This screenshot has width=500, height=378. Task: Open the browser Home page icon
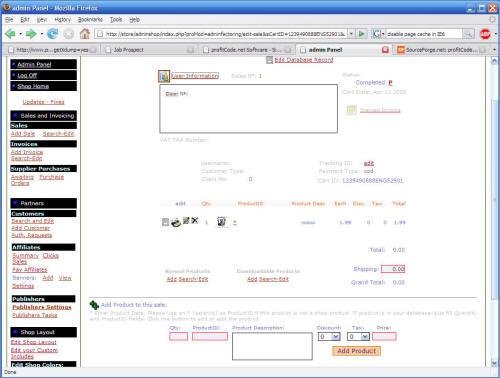point(85,33)
